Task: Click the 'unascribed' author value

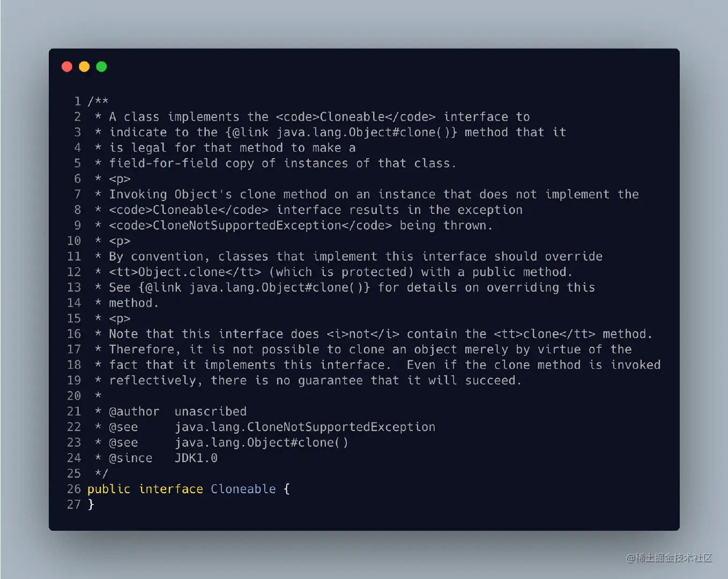Action: click(x=211, y=411)
